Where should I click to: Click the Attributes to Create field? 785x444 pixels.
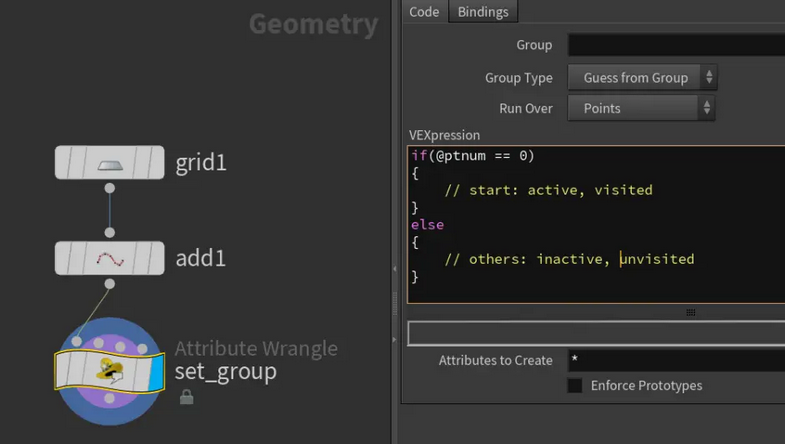point(676,360)
